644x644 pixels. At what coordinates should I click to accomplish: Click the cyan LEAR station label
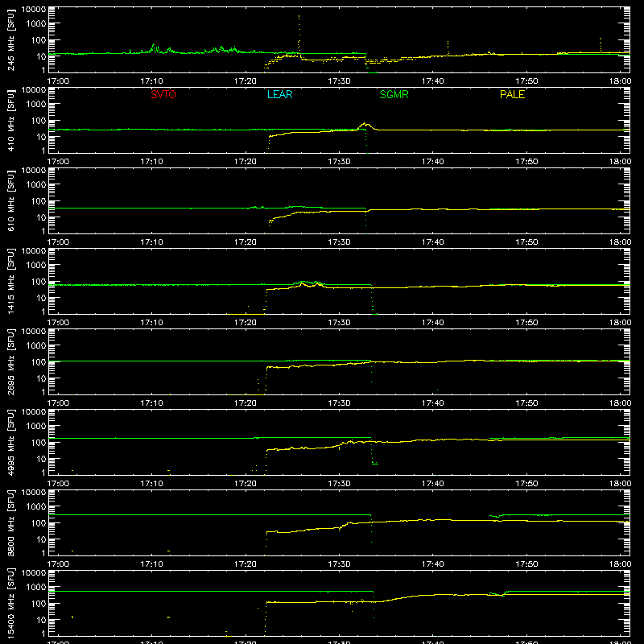(279, 94)
